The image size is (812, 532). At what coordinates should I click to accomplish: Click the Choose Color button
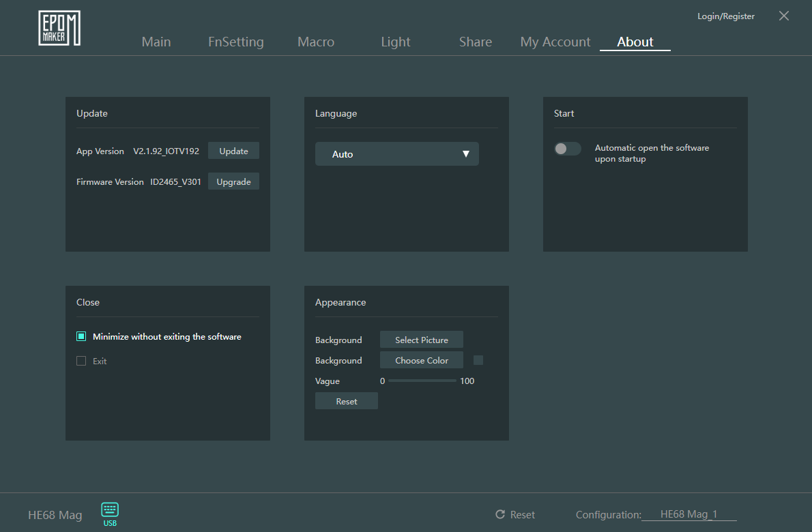click(422, 360)
